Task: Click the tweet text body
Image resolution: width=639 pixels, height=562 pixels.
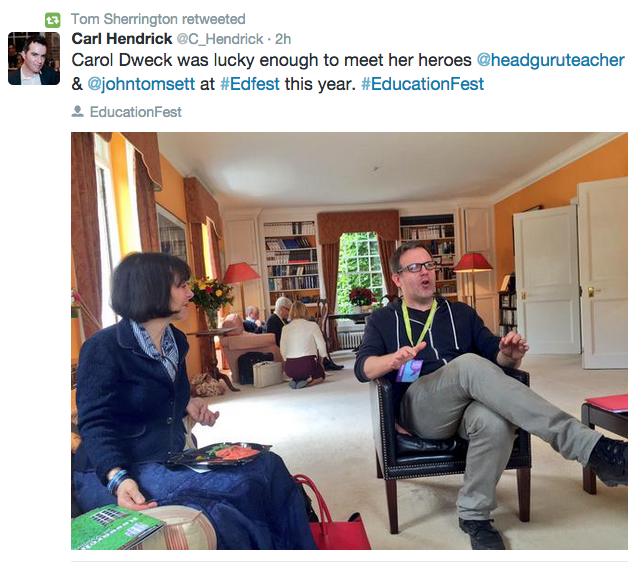Action: (348, 72)
